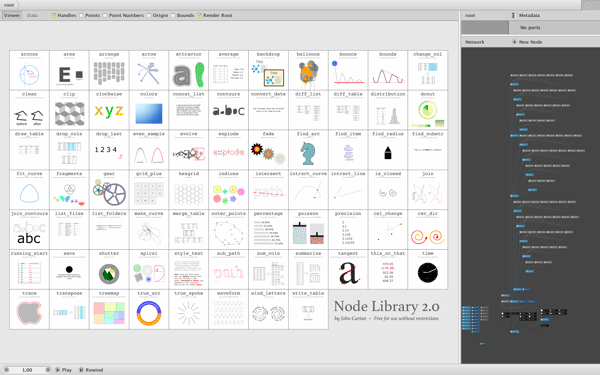
Task: Switch to the Data tab
Action: tap(32, 15)
